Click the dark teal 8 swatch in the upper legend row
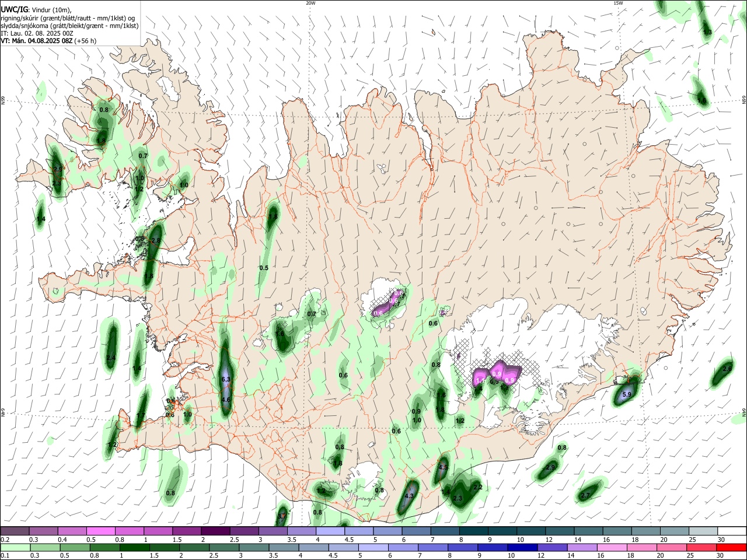 473,531
